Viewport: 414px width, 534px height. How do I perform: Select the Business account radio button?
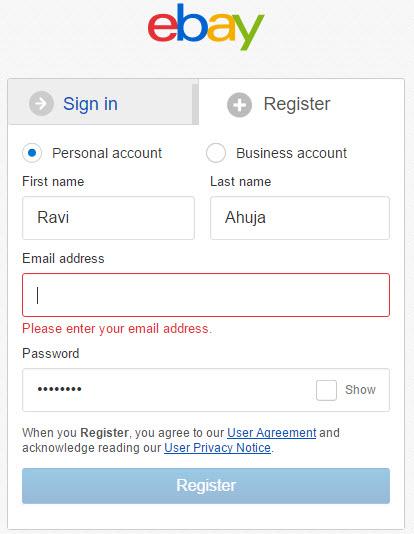click(216, 153)
